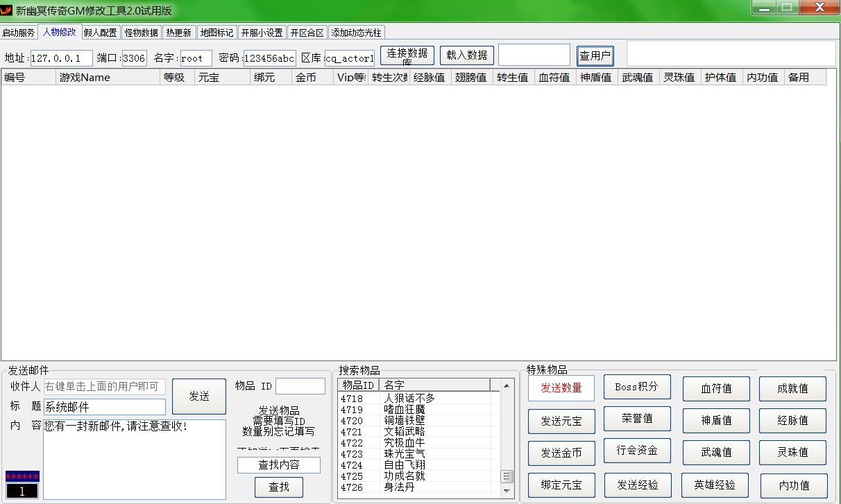The height and width of the screenshot is (504, 841).
Task: Click the 地址 IP address field
Action: [61, 58]
